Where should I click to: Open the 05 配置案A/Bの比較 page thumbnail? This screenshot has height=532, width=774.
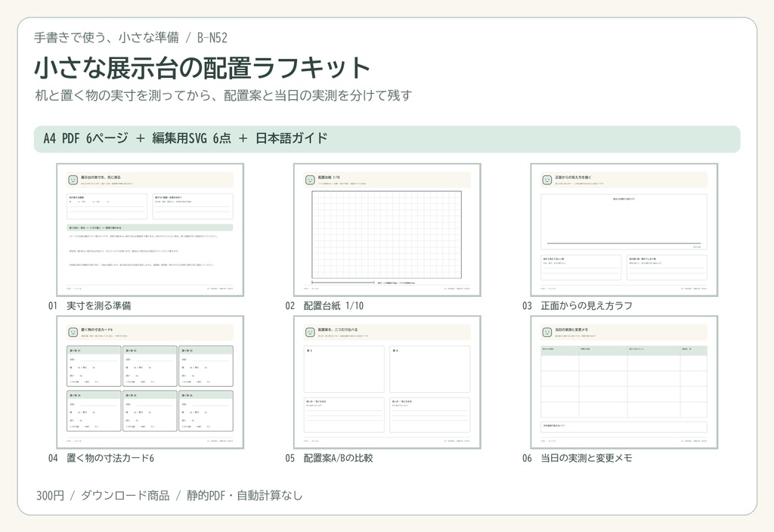[x=387, y=382]
